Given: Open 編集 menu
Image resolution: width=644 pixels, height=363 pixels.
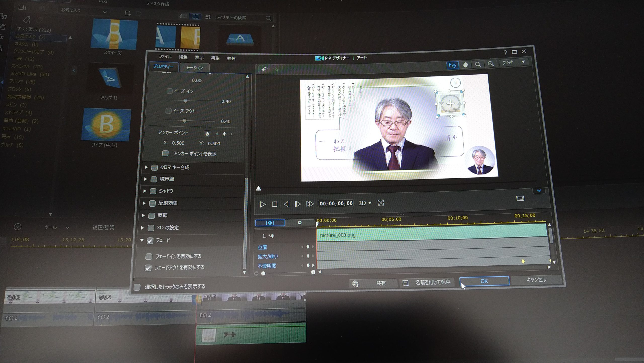Looking at the screenshot, I should click(x=183, y=57).
